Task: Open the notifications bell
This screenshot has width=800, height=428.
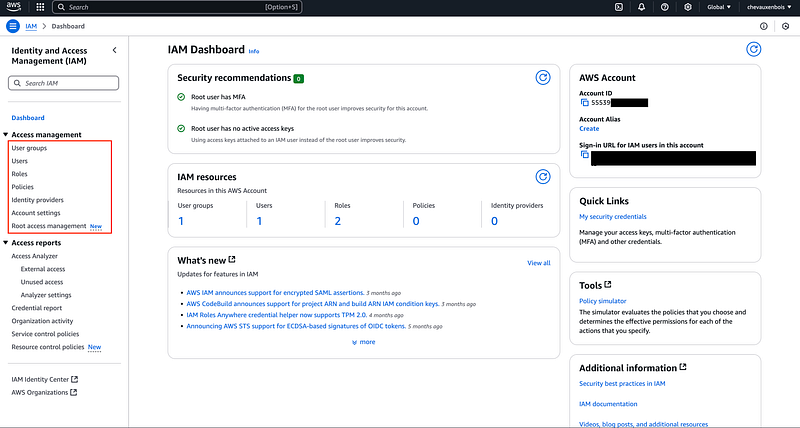Action: pos(641,7)
